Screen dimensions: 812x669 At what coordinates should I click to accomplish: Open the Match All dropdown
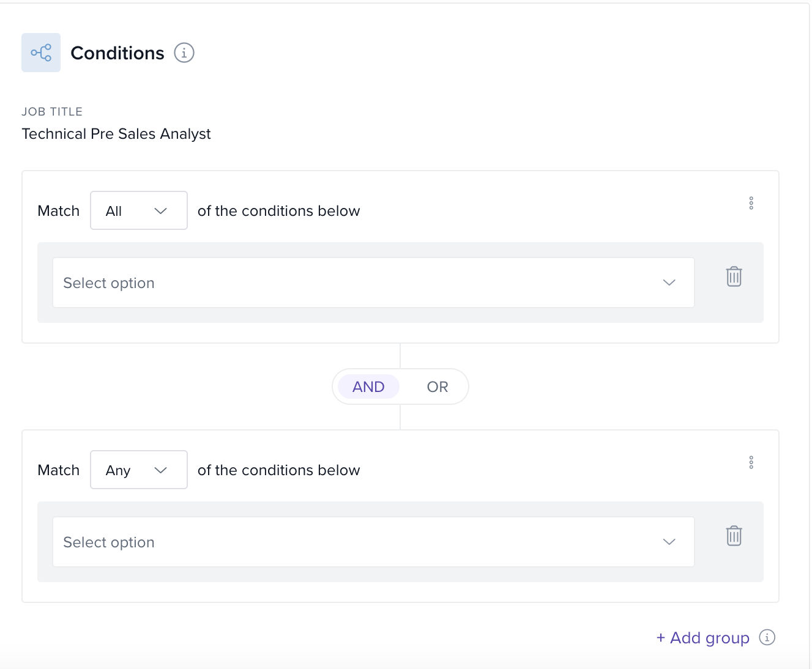click(138, 210)
